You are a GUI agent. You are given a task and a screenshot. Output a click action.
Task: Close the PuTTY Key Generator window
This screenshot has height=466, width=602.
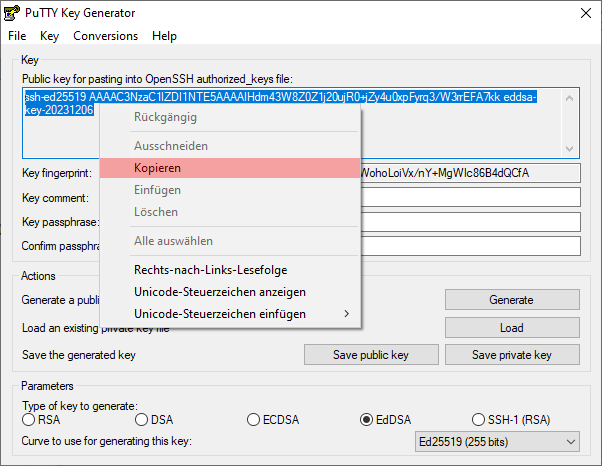coord(586,13)
